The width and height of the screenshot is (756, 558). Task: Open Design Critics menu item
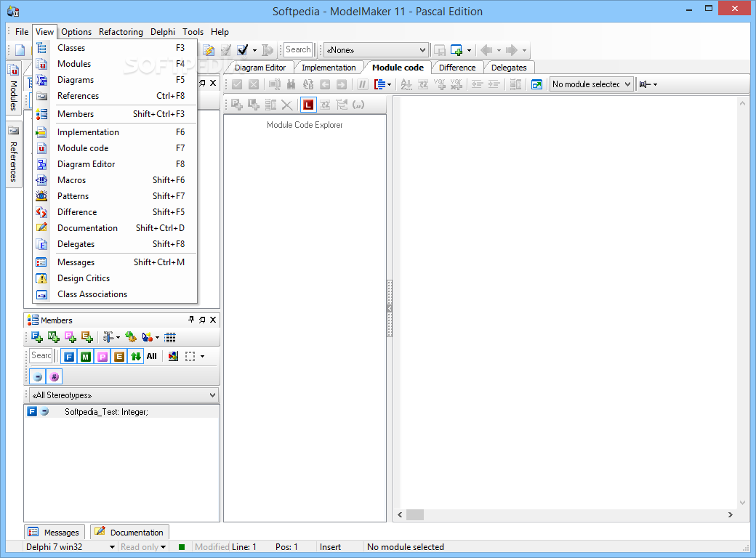click(x=116, y=278)
